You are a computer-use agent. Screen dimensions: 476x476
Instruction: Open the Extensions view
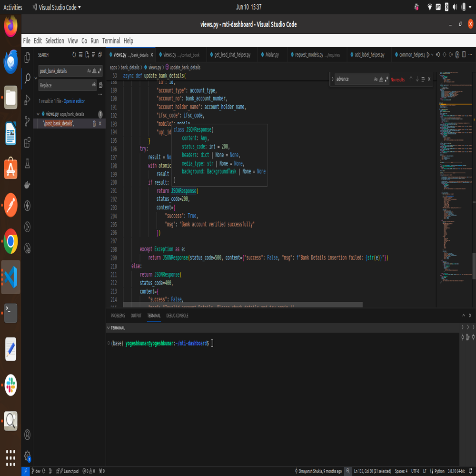27,142
